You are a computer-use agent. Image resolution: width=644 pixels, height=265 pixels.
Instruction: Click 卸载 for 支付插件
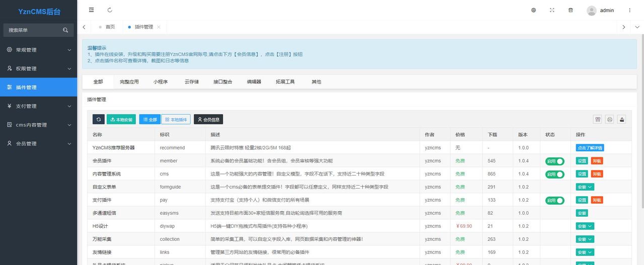click(597, 200)
